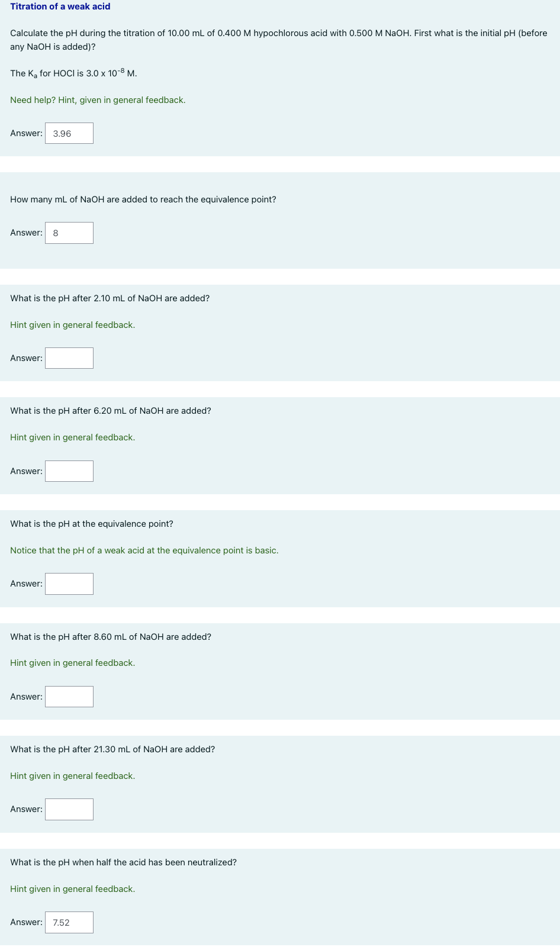Select the answer field for 8.60 mL question
The image size is (560, 947).
tap(69, 697)
